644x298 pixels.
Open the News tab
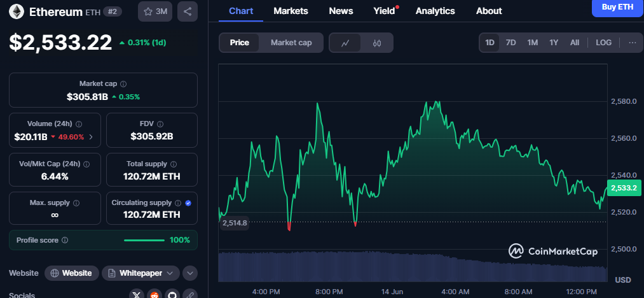click(x=341, y=11)
